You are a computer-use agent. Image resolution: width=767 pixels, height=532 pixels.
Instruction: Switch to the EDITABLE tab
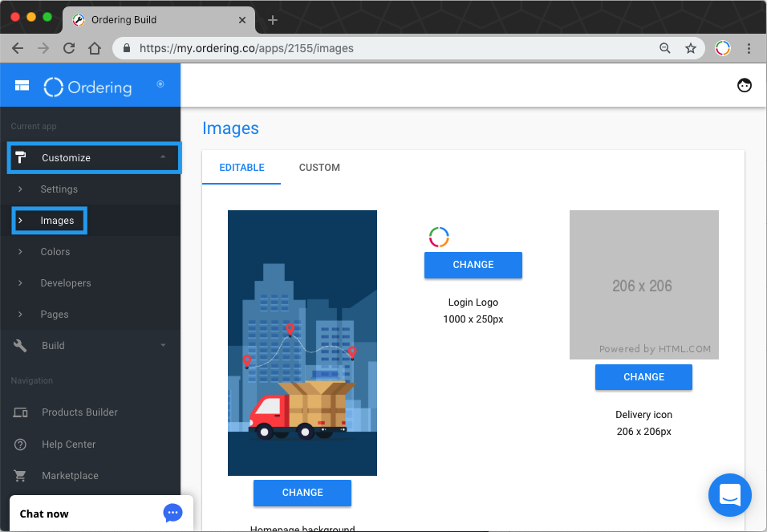(241, 168)
